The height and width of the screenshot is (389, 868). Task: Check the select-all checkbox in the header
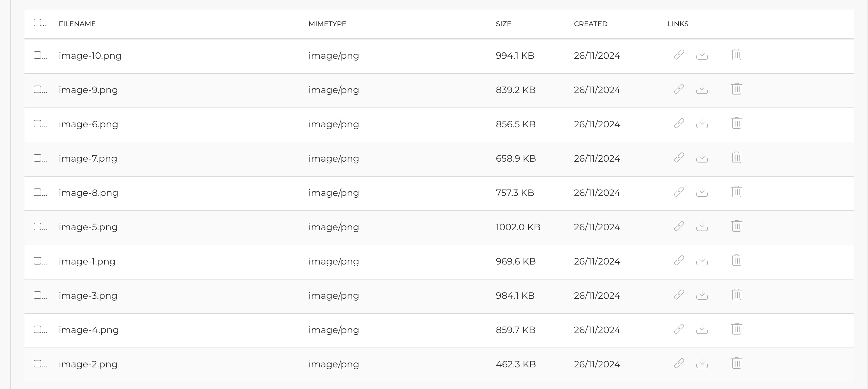click(x=37, y=22)
